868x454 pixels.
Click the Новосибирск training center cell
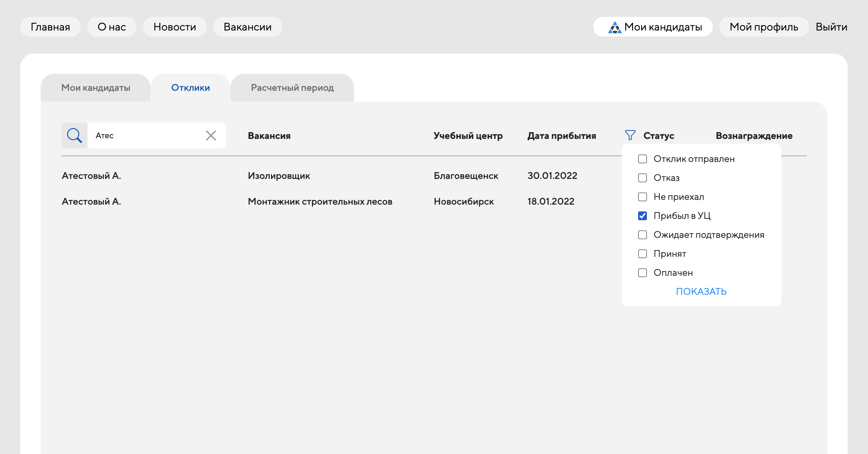[464, 201]
